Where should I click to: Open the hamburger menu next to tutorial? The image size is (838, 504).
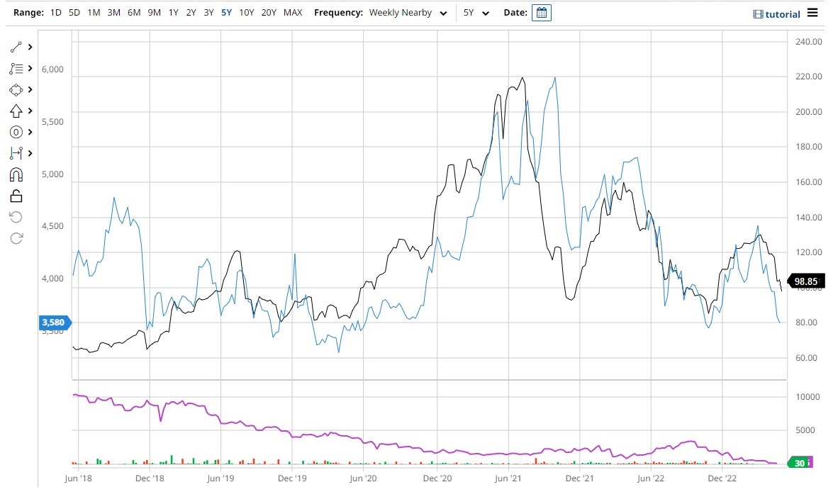[x=812, y=13]
